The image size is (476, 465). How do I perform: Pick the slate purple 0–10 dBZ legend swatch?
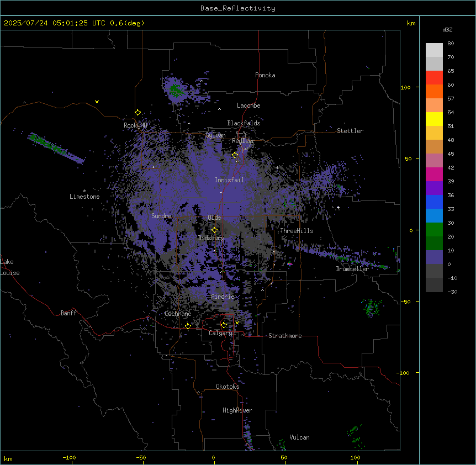click(x=434, y=257)
